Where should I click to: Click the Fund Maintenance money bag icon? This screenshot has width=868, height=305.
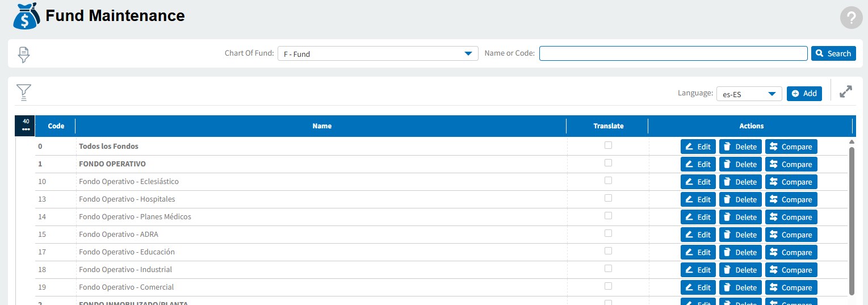27,16
